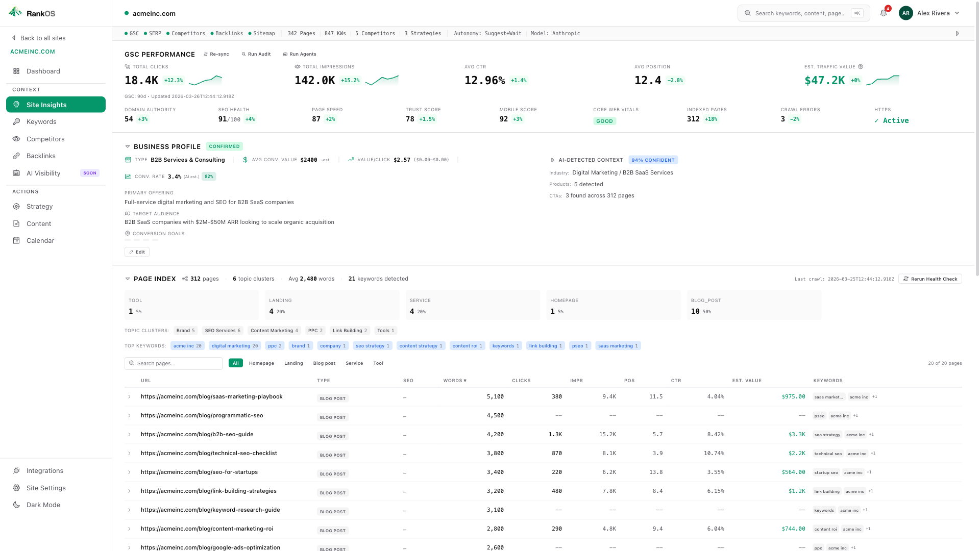Image resolution: width=980 pixels, height=551 pixels.
Task: Open the Backlinks section
Action: [41, 156]
